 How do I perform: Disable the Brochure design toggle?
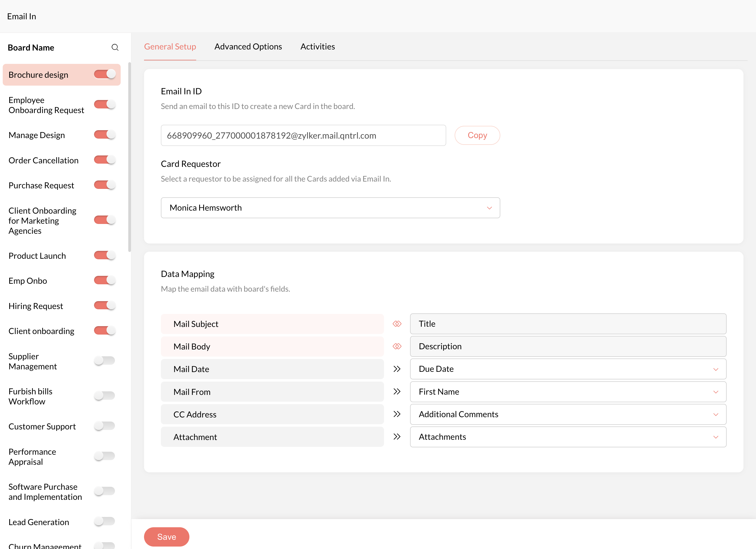105,74
